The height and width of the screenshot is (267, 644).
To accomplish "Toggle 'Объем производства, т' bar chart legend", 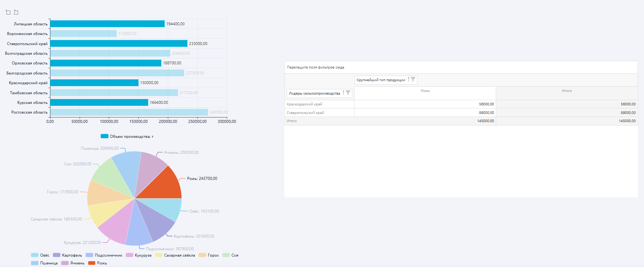I will [x=127, y=136].
